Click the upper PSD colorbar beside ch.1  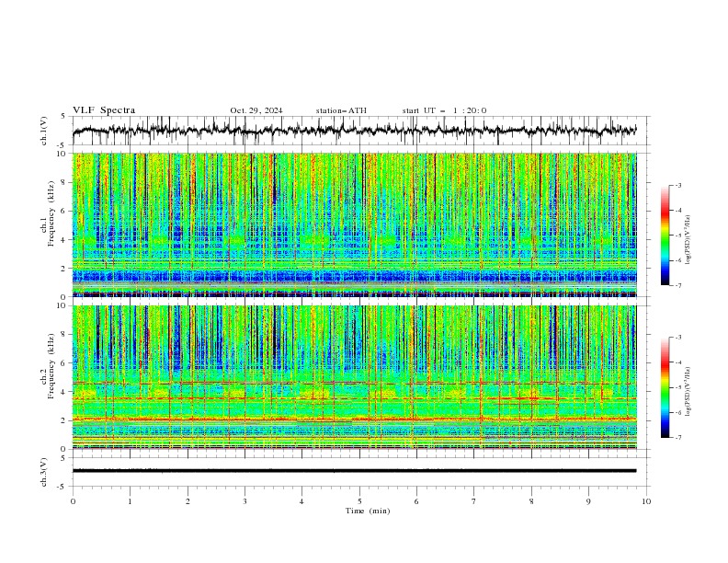click(665, 236)
